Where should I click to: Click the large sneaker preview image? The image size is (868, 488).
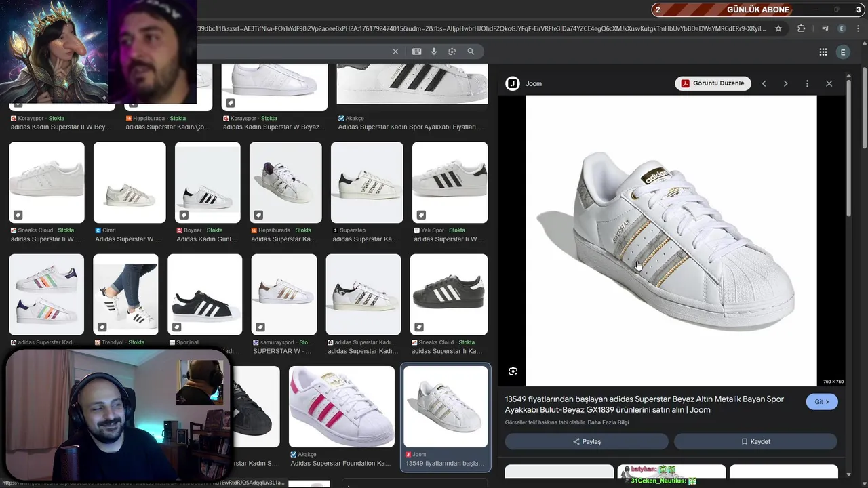(671, 241)
